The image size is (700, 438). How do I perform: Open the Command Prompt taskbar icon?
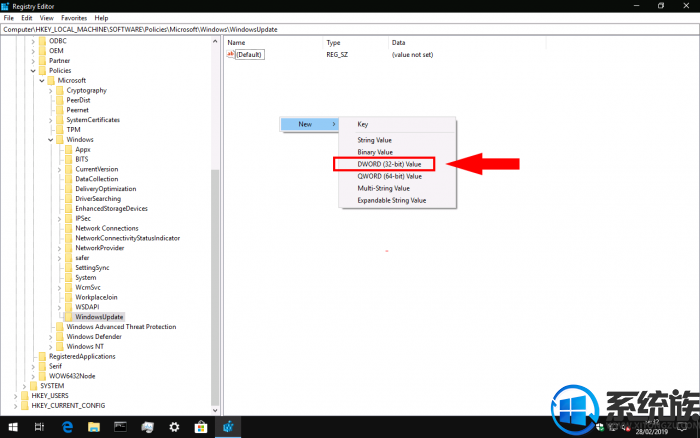[121, 427]
